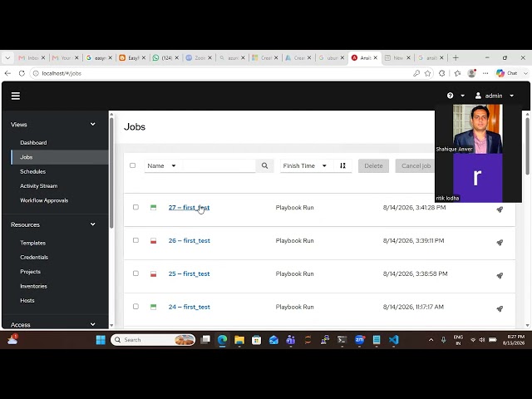
Task: Switch to the WhatsApp (124) browser tab
Action: 166,58
